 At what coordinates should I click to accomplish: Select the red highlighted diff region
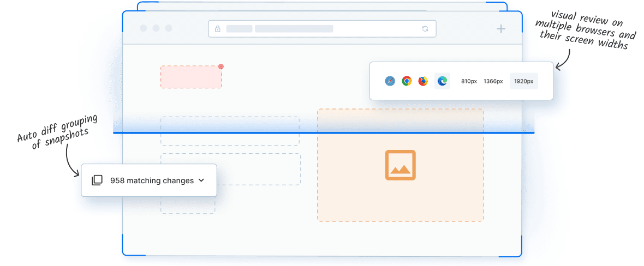(x=191, y=77)
